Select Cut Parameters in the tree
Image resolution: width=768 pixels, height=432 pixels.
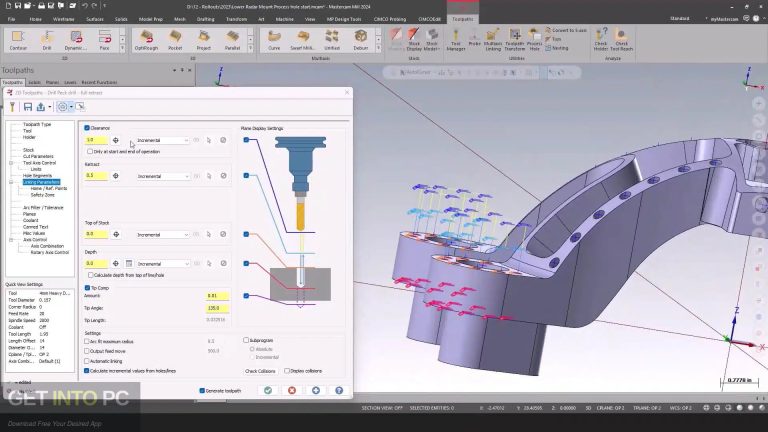pyautogui.click(x=38, y=156)
